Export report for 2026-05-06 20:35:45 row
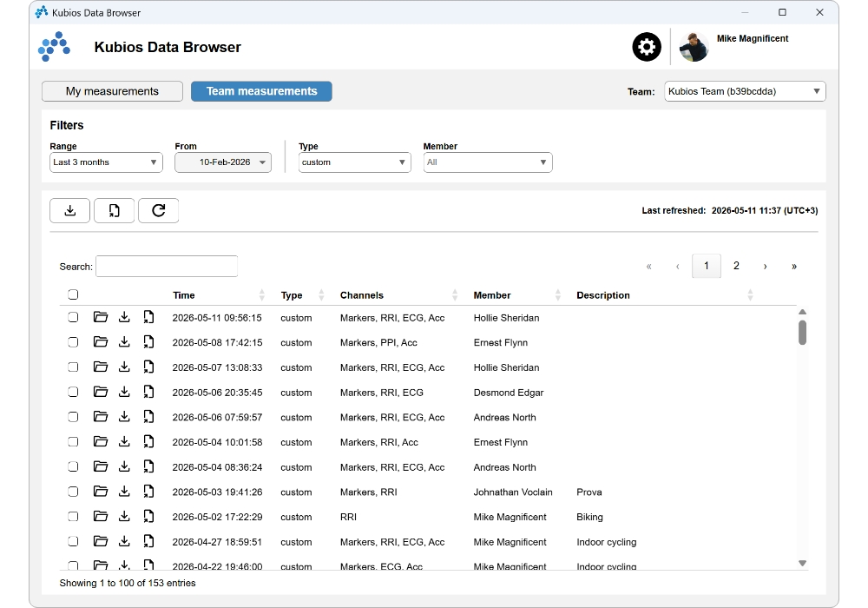The height and width of the screenshot is (608, 868). [x=148, y=392]
